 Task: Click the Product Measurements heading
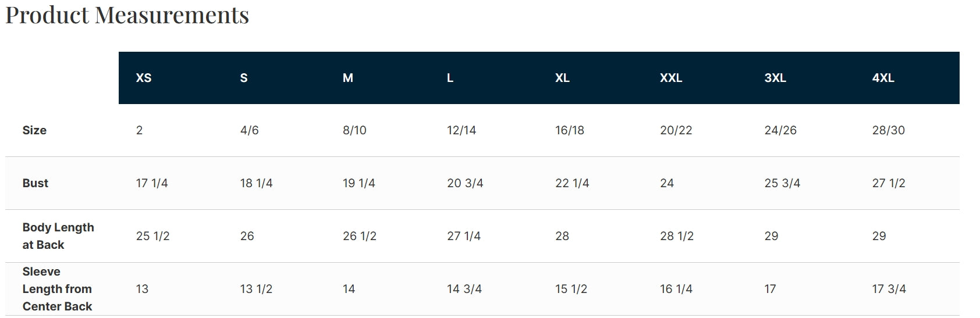click(127, 15)
